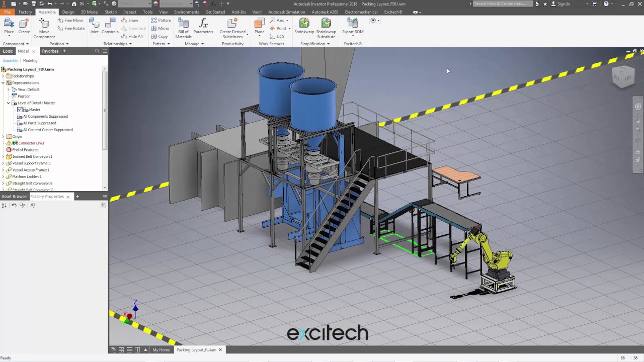Collapse the Representations node
Image resolution: width=644 pixels, height=362 pixels.
pos(3,82)
